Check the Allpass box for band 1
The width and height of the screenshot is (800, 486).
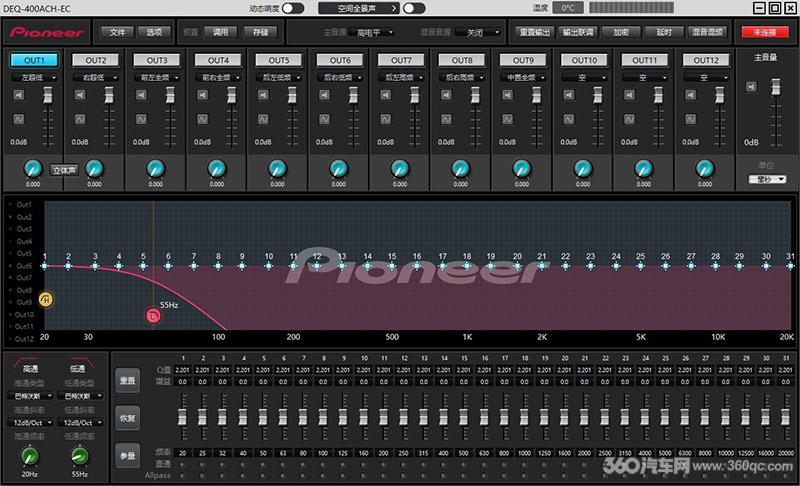tap(183, 476)
